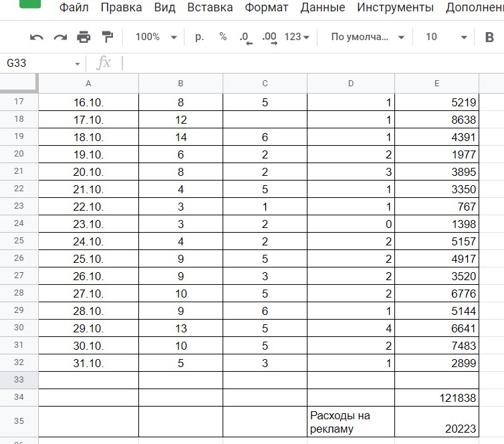Open the Формат menu
The image size is (504, 444).
pyautogui.click(x=267, y=7)
